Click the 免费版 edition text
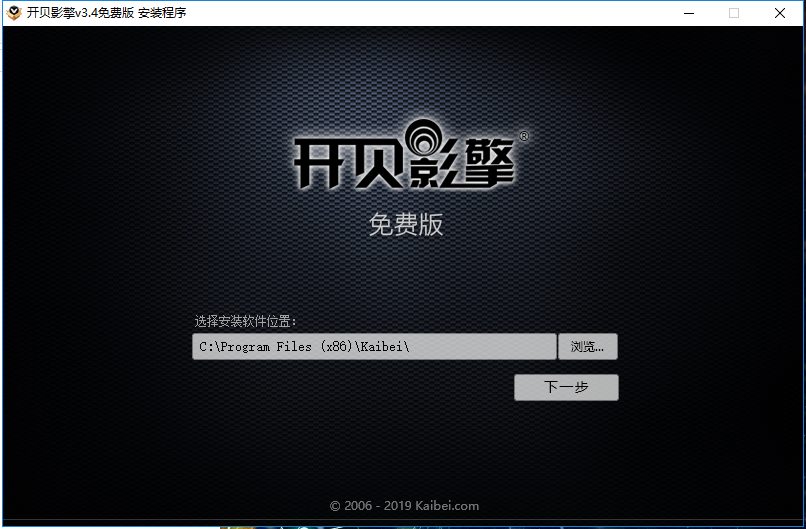This screenshot has height=529, width=806. click(406, 225)
